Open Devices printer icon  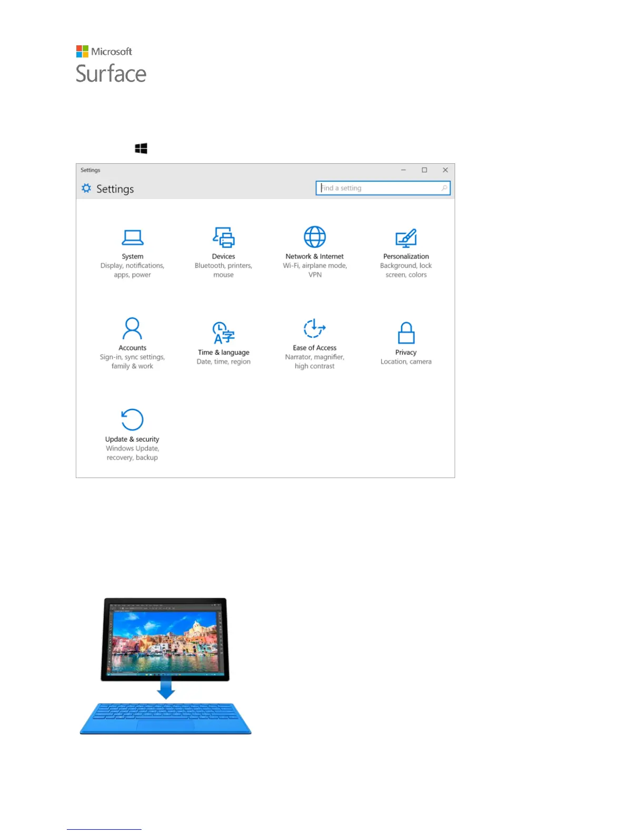[x=224, y=237]
